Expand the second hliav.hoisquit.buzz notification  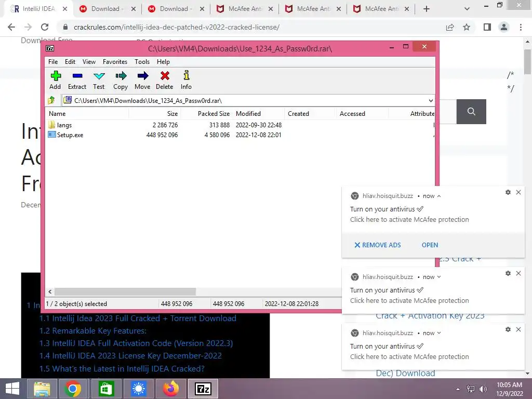[x=439, y=277]
